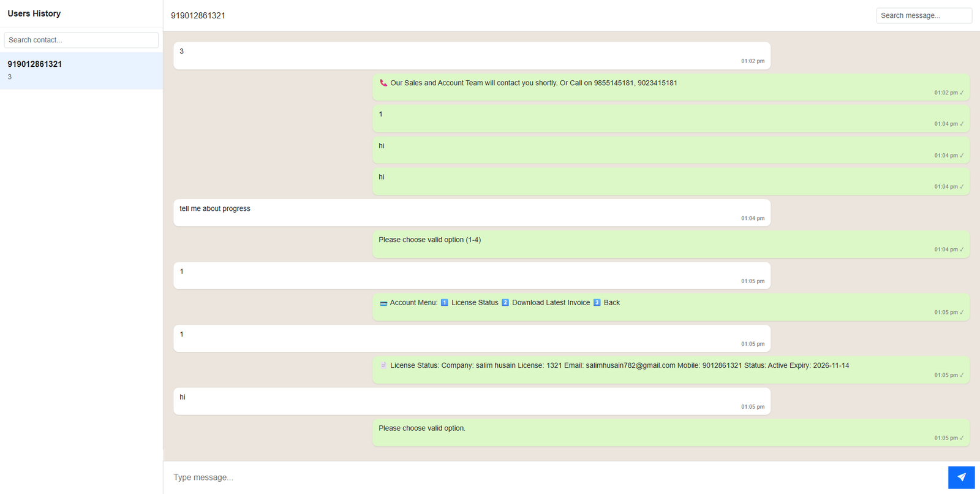
Task: Click the email salimhusain782@gmail.com in the message
Action: 630,365
